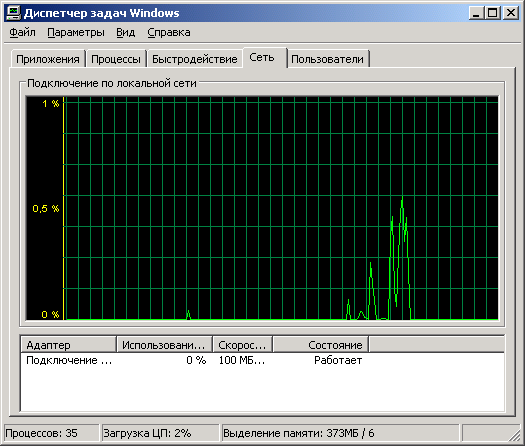
Task: Open the Справка menu
Action: click(x=169, y=32)
